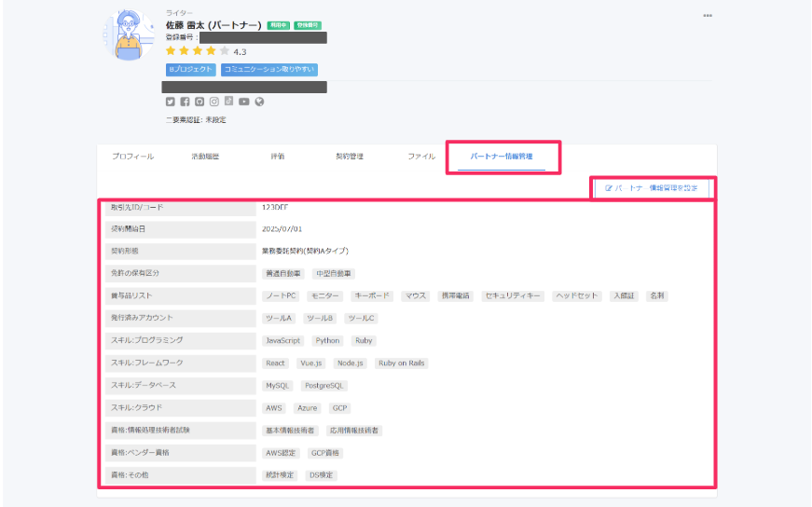Image resolution: width=812 pixels, height=507 pixels.
Task: Click the React framework chip
Action: (275, 363)
